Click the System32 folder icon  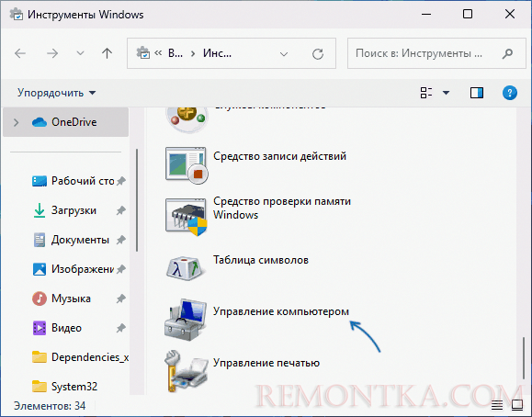(x=40, y=387)
